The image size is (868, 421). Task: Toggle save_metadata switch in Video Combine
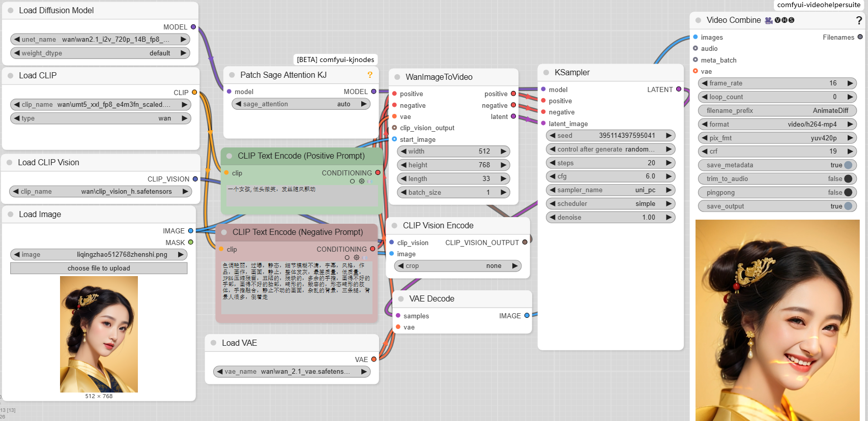[848, 165]
